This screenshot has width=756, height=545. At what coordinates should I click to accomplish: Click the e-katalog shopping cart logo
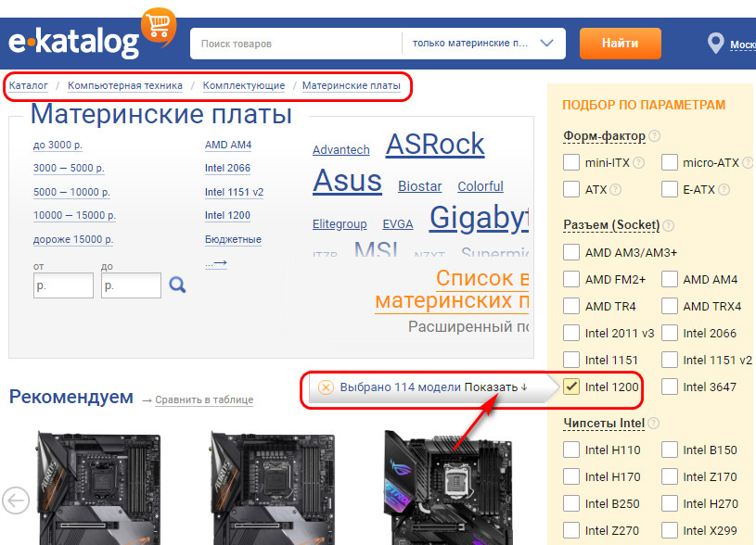(x=92, y=33)
